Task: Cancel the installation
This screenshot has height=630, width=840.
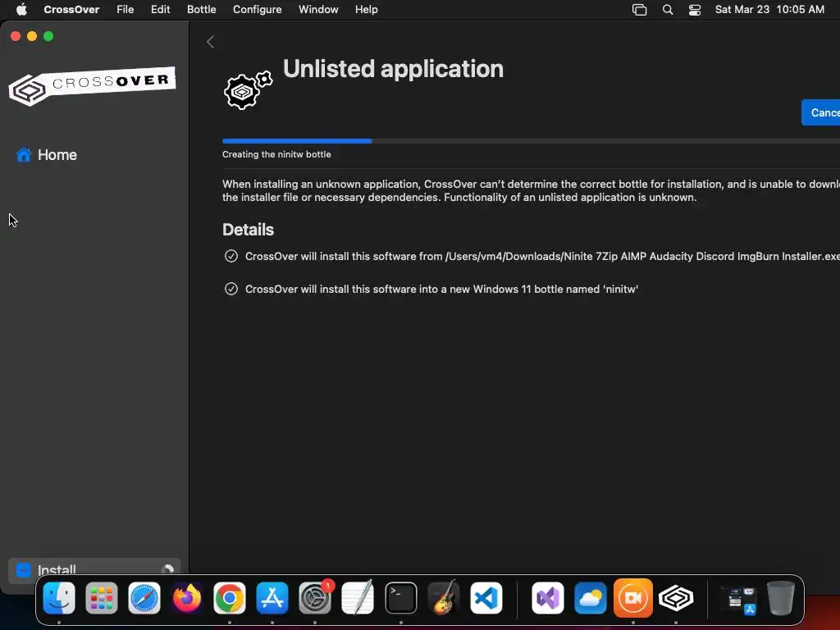Action: [x=820, y=112]
